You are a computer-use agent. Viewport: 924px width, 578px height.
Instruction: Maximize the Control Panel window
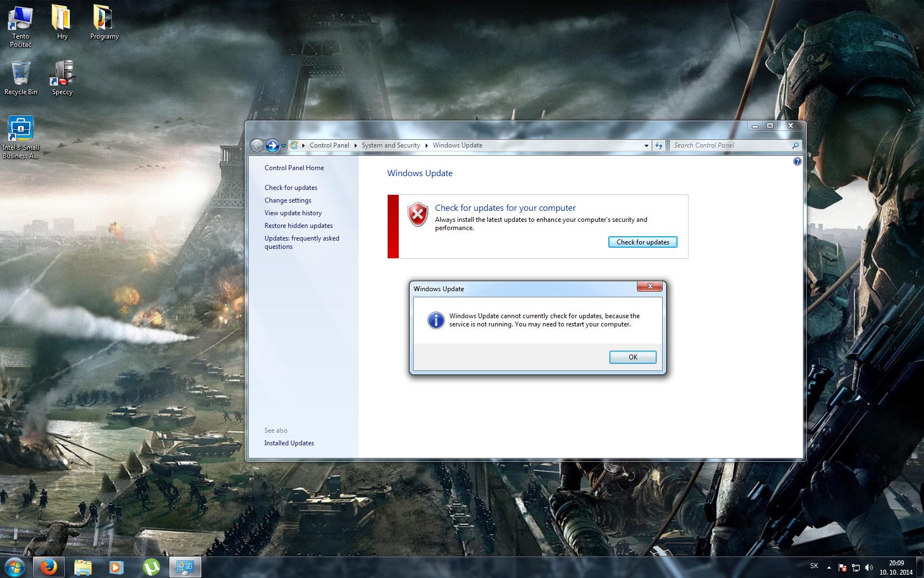coord(770,126)
